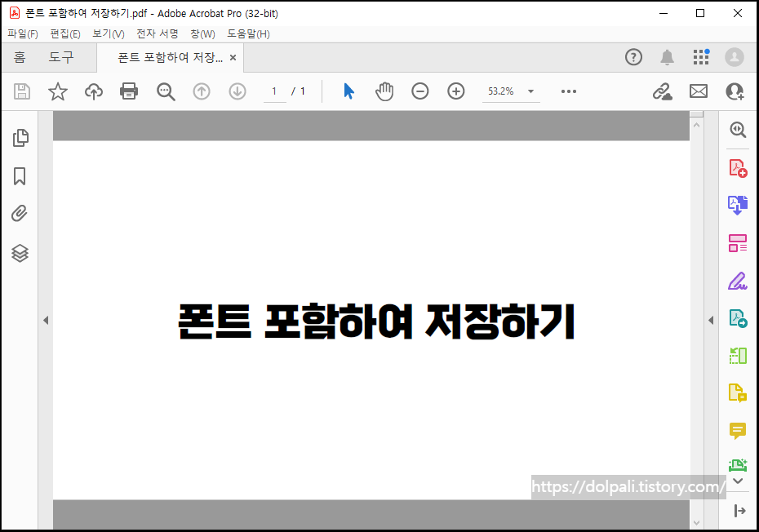This screenshot has width=759, height=532.
Task: Switch to the Home tab
Action: pos(20,57)
